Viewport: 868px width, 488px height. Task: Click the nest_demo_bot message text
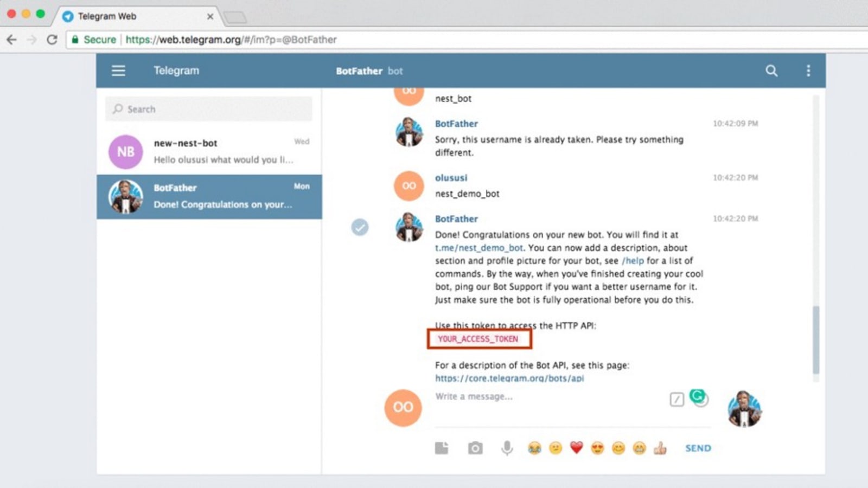467,194
